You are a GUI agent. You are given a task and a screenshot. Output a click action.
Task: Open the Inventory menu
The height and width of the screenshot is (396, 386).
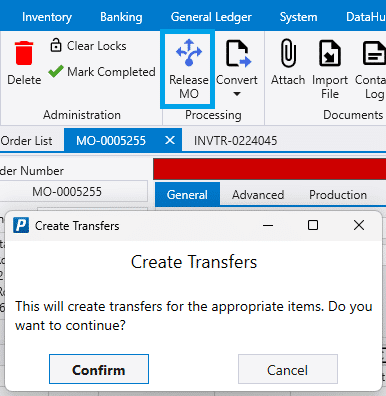click(47, 17)
